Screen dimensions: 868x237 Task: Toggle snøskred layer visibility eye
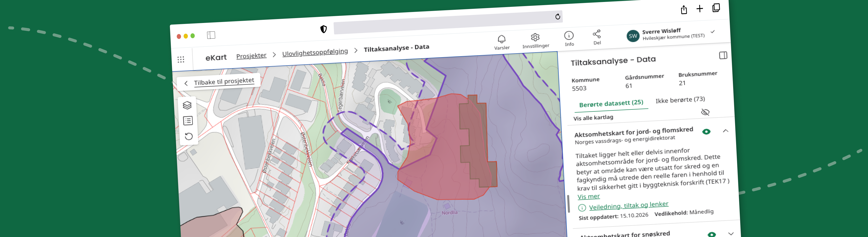(x=712, y=234)
